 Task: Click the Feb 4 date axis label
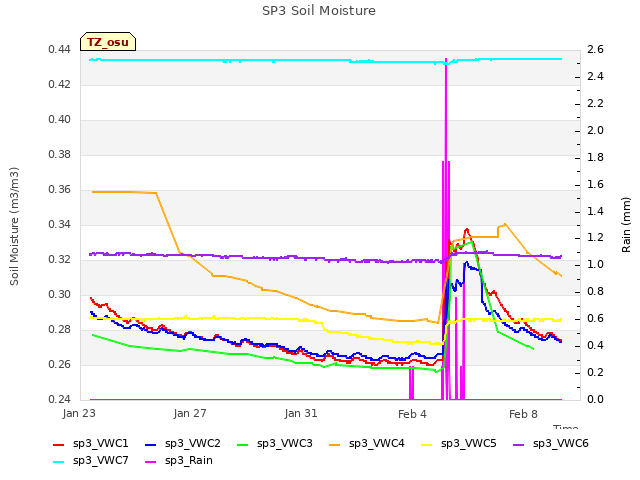click(412, 414)
